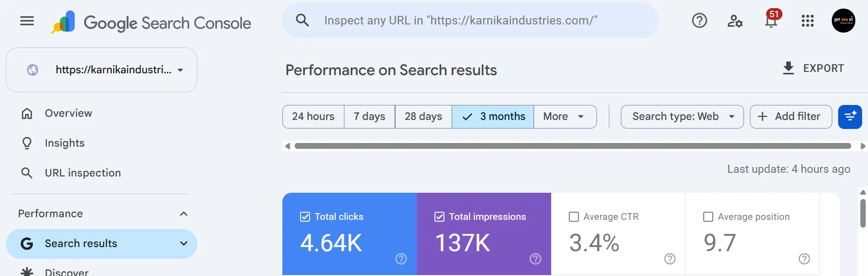Open URL inspection in sidebar
This screenshot has width=868, height=276.
coord(83,173)
